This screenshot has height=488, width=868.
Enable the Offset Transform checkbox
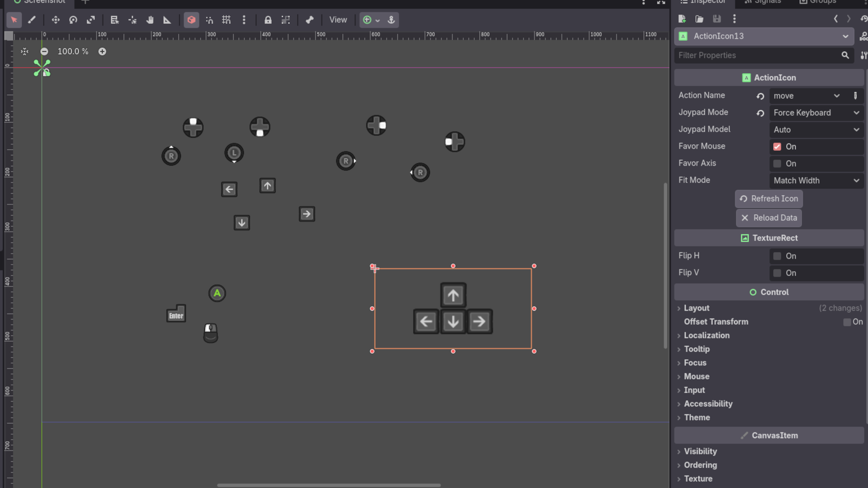point(847,322)
